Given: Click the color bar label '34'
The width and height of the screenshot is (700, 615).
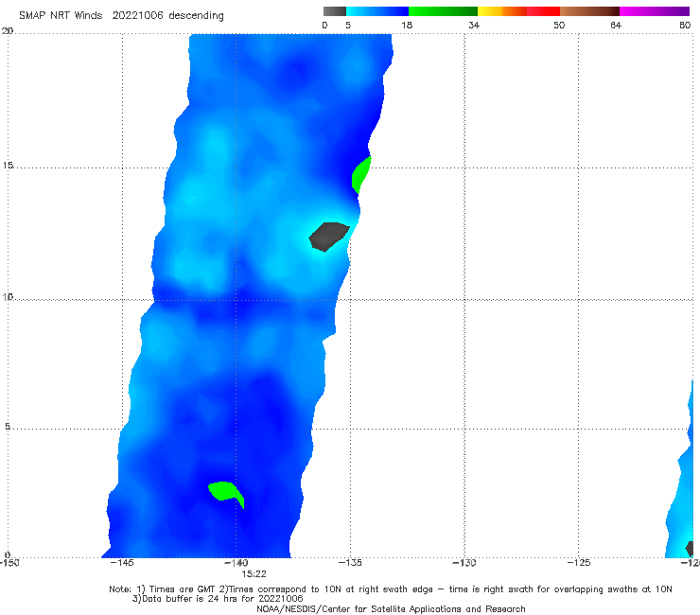Looking at the screenshot, I should point(474,25).
